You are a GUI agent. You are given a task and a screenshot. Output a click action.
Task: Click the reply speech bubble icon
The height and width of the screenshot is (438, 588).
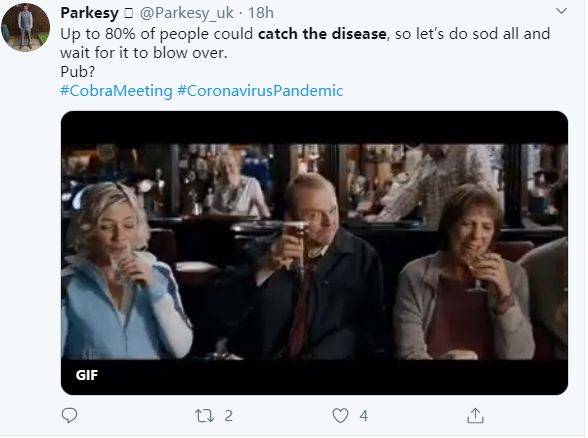pyautogui.click(x=69, y=416)
